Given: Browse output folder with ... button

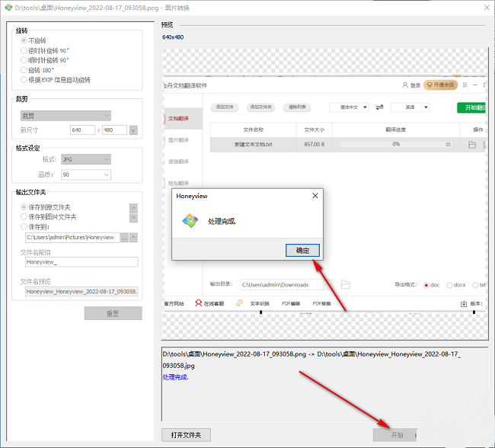Looking at the screenshot, I should pyautogui.click(x=124, y=238).
